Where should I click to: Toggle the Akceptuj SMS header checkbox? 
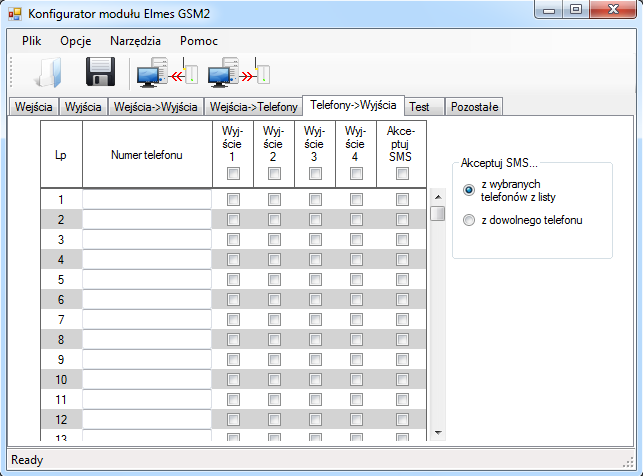[x=402, y=174]
